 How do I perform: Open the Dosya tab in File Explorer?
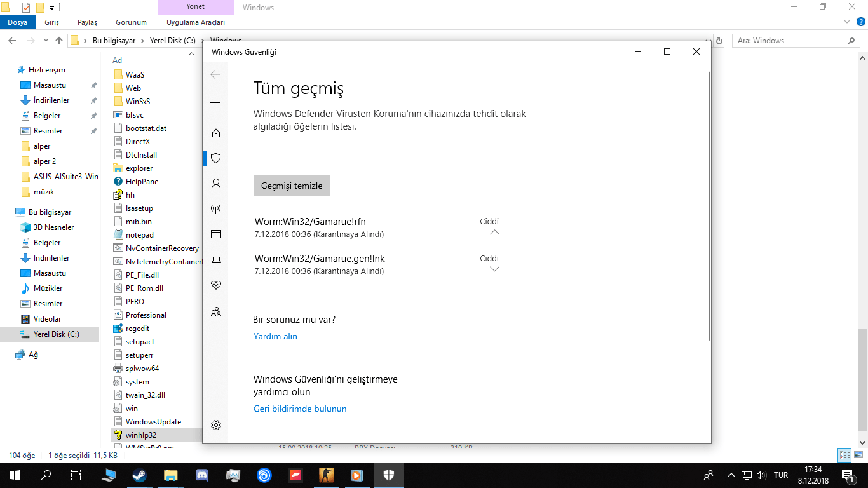17,22
